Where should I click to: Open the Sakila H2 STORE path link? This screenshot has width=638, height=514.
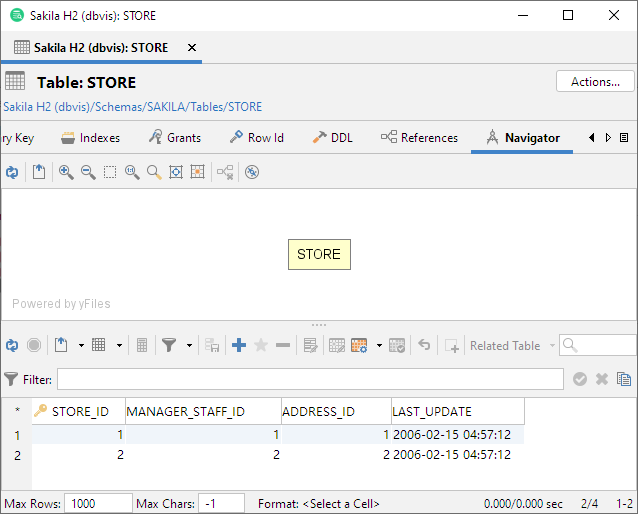(133, 107)
